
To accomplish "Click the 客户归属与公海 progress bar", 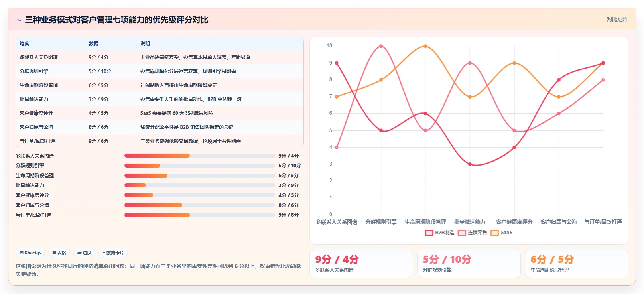I will pos(200,205).
